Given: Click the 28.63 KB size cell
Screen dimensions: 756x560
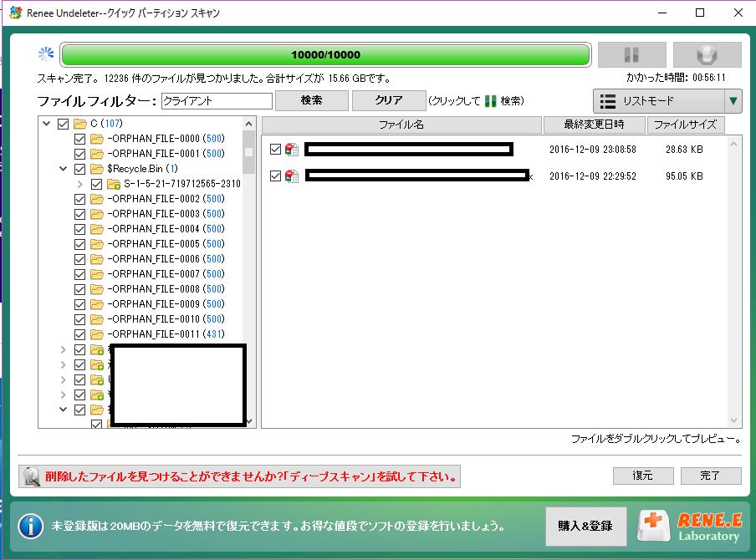Looking at the screenshot, I should coord(684,150).
